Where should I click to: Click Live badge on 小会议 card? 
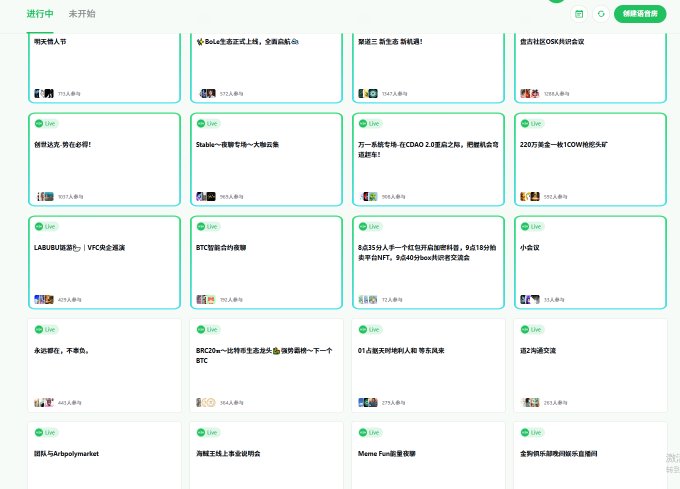click(532, 227)
